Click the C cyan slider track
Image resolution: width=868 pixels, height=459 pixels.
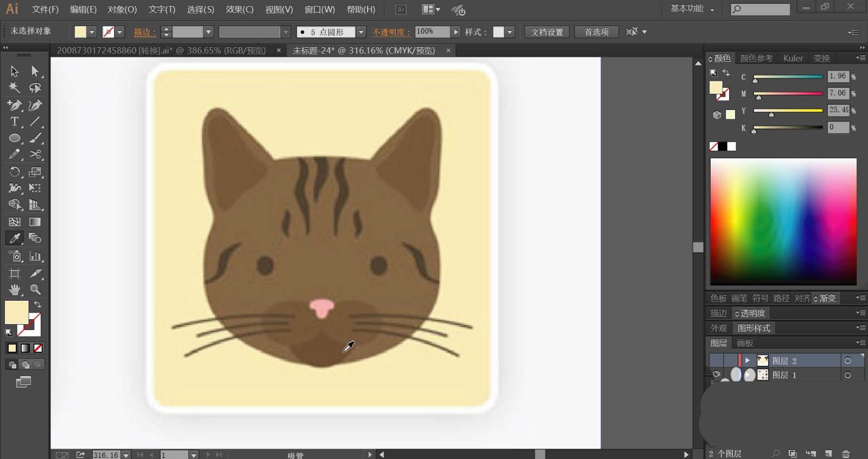pos(788,76)
